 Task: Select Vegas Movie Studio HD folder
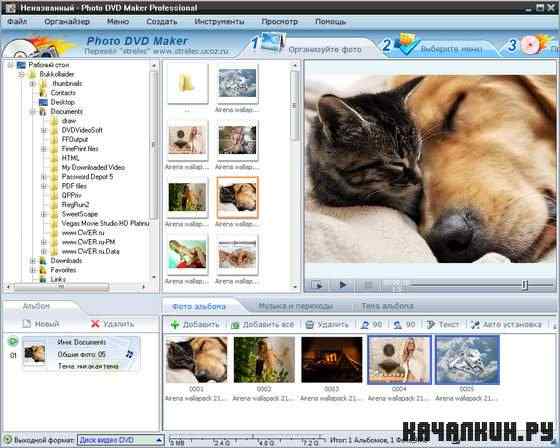point(105,223)
